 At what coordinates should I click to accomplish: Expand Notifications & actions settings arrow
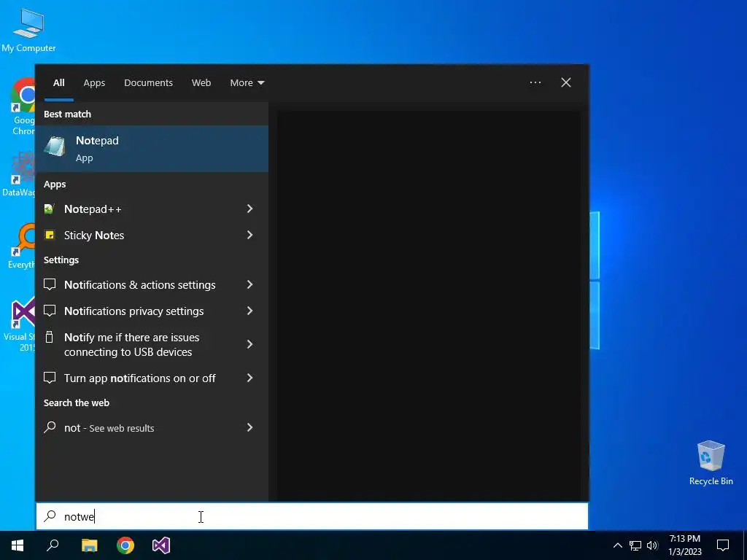tap(249, 284)
